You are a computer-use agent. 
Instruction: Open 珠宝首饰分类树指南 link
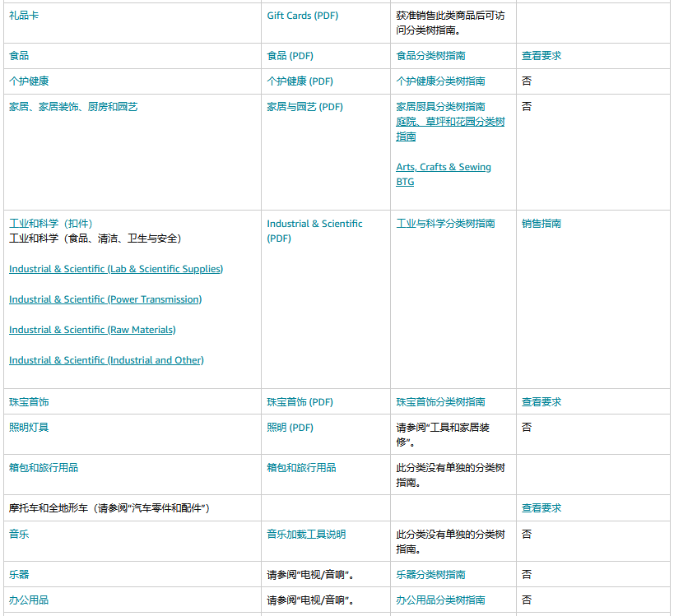pyautogui.click(x=440, y=402)
